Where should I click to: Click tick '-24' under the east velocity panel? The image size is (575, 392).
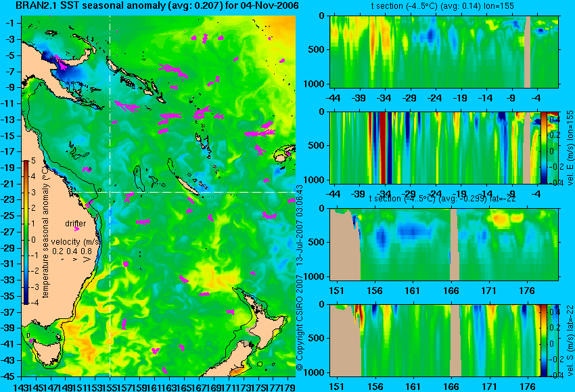(435, 194)
